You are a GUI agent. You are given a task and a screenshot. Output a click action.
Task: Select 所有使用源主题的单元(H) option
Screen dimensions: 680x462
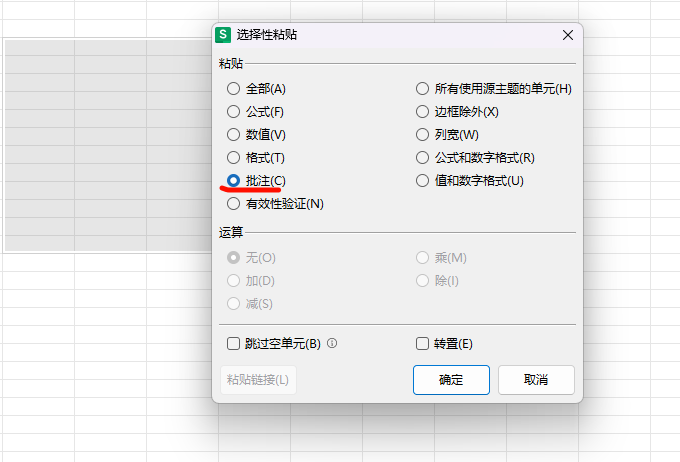click(423, 89)
